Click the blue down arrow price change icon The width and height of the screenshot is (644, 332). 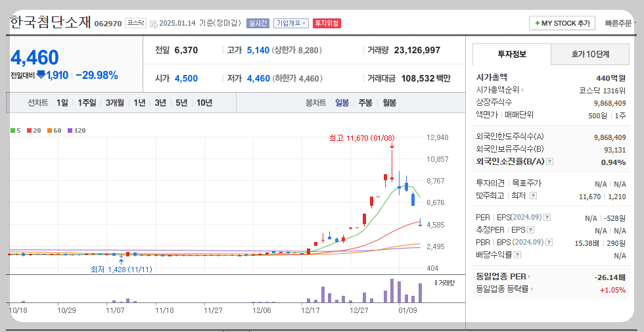coord(41,75)
